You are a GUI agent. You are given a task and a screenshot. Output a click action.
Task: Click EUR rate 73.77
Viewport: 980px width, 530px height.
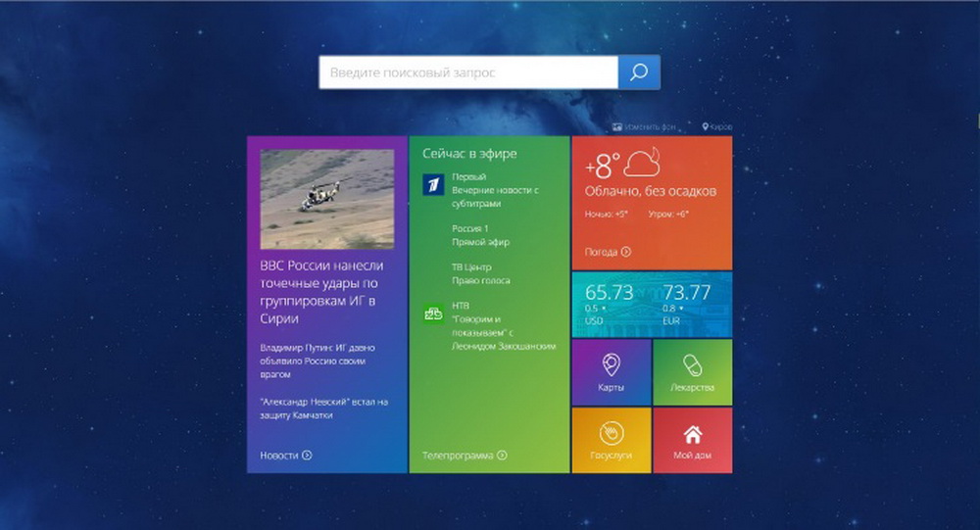(x=686, y=293)
